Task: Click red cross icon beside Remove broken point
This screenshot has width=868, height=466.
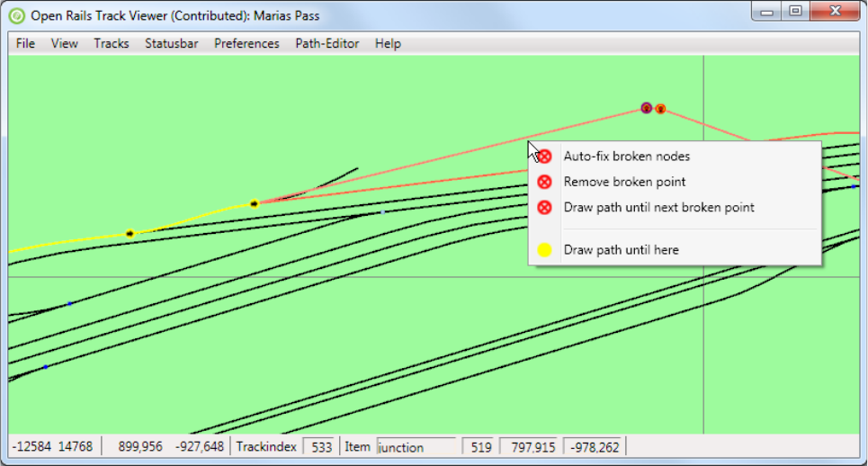Action: (x=545, y=182)
